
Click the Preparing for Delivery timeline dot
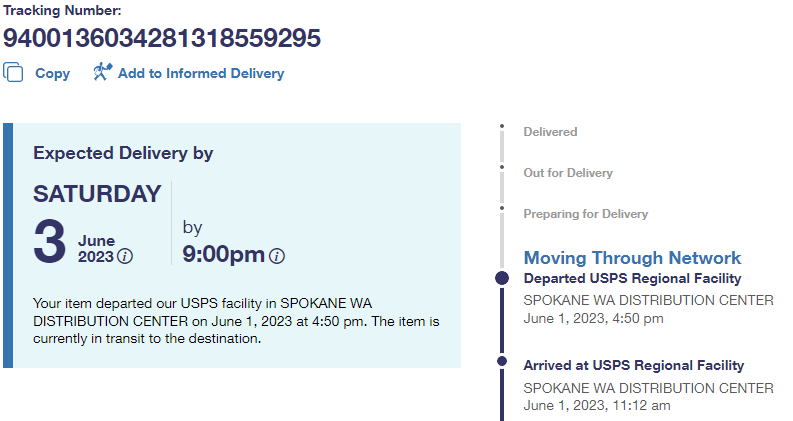tap(502, 208)
